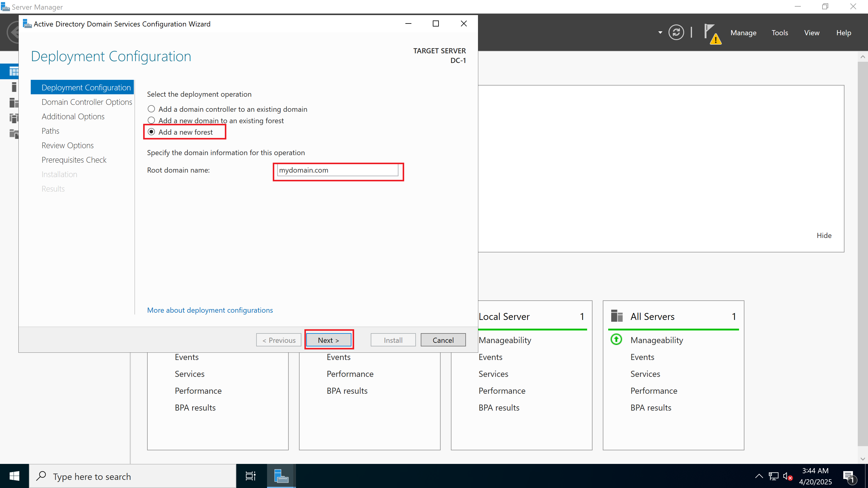Click the Next button
This screenshot has width=868, height=488.
(x=329, y=340)
